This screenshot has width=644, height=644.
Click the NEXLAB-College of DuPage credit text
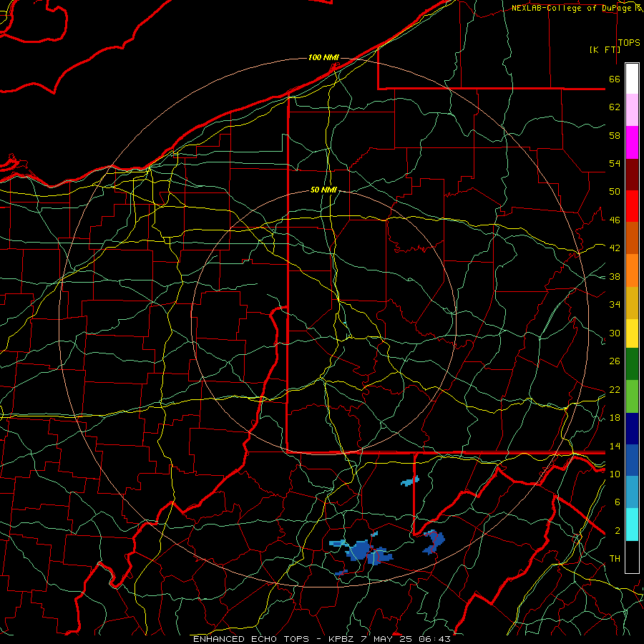(x=572, y=8)
